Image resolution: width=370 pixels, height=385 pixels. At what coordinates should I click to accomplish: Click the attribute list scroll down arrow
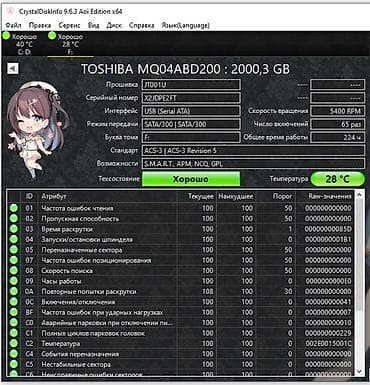point(359,371)
